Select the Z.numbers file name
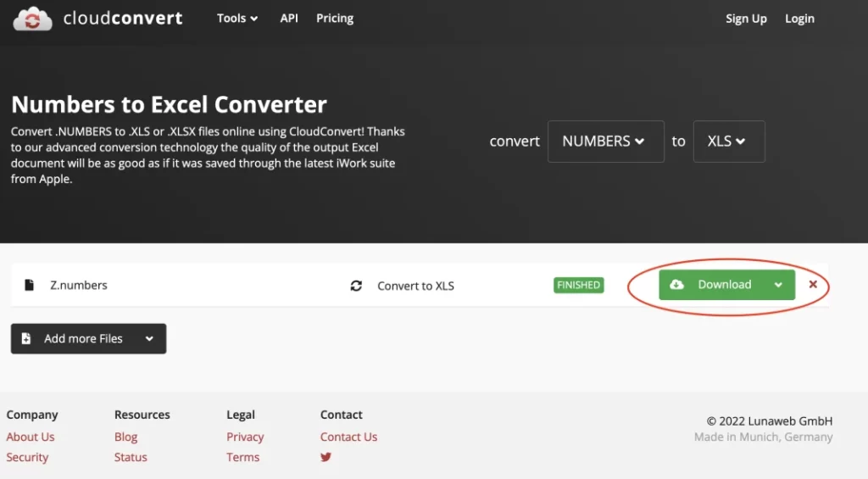Screen dimensions: 868x479 coord(79,285)
